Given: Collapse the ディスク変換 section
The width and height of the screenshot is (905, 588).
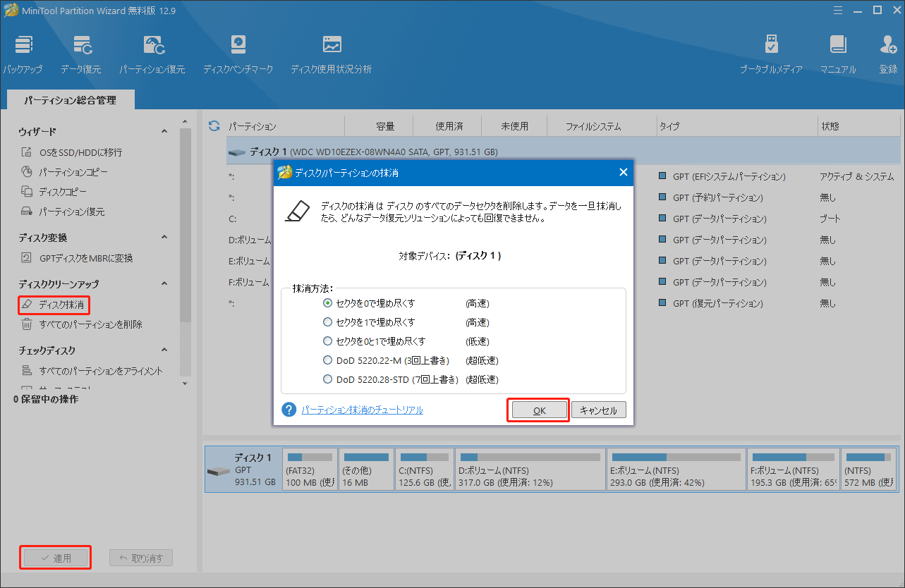Looking at the screenshot, I should coord(164,238).
